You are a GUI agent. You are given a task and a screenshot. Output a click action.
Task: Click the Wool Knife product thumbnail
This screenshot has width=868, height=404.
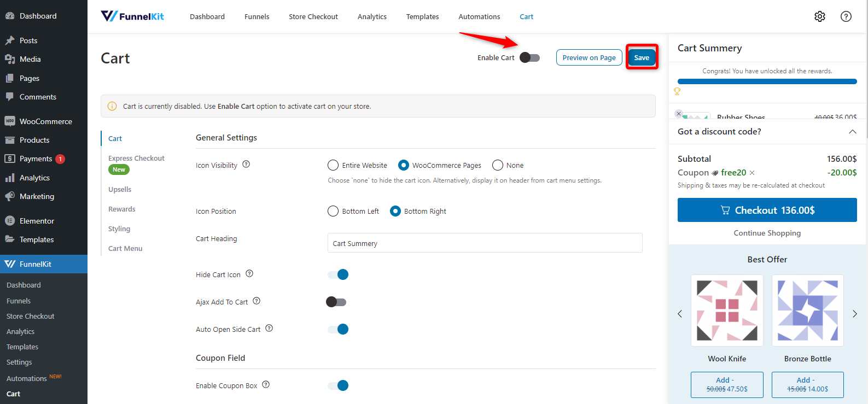click(727, 310)
